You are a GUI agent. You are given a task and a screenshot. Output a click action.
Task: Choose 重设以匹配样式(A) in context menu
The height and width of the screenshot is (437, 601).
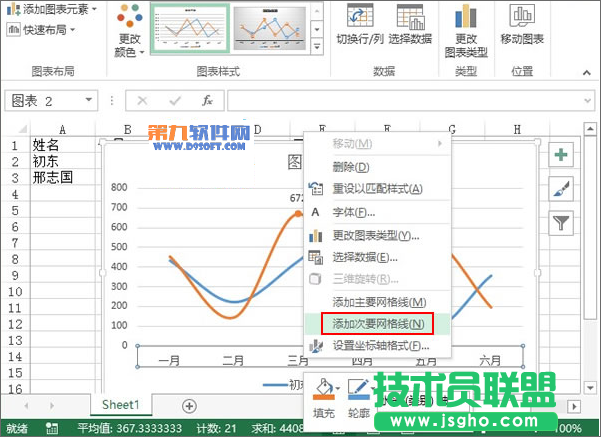[x=377, y=189]
